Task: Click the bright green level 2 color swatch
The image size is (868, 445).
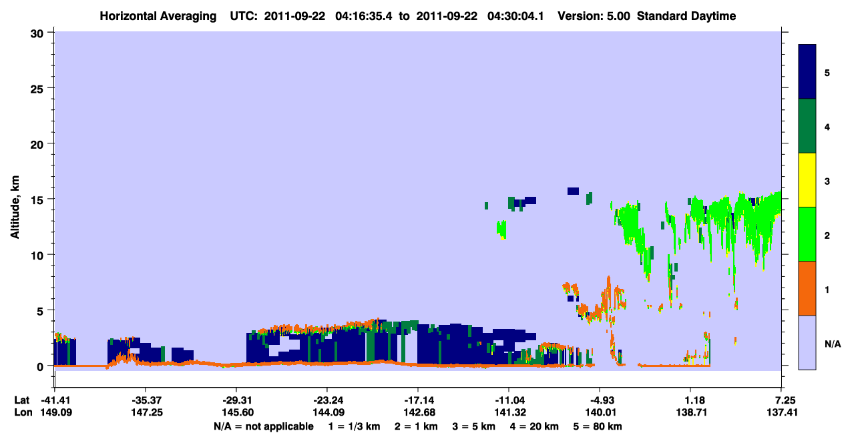Action: point(807,234)
